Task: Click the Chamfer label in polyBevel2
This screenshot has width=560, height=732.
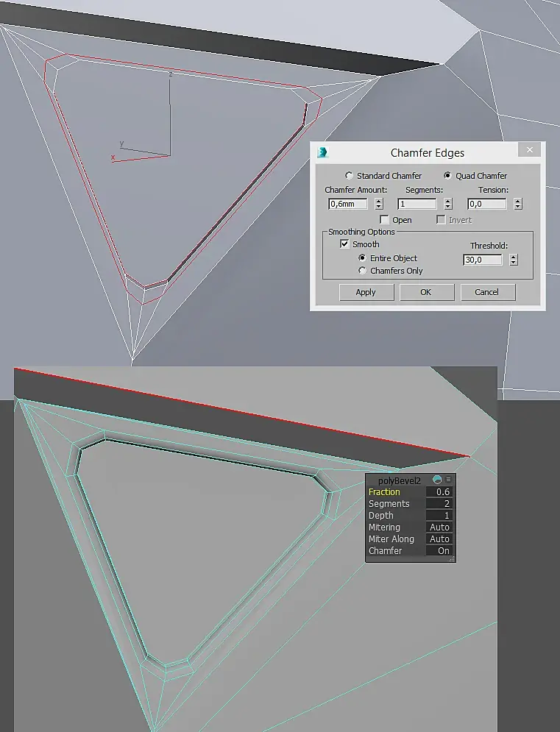Action: [x=385, y=551]
